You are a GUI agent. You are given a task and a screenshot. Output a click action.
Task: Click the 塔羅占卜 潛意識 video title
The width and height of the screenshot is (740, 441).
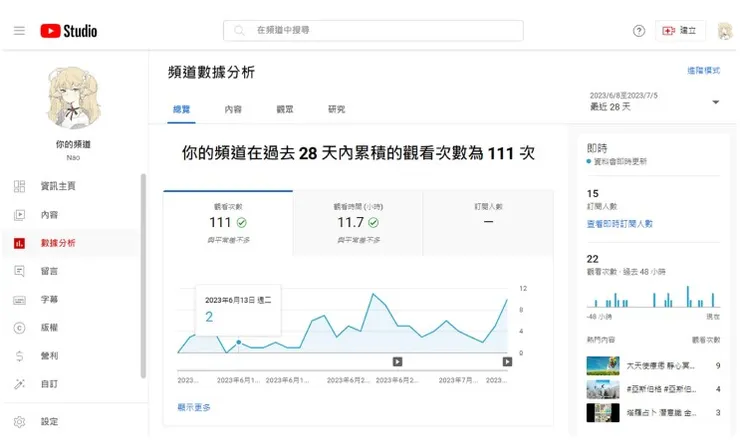click(x=661, y=413)
